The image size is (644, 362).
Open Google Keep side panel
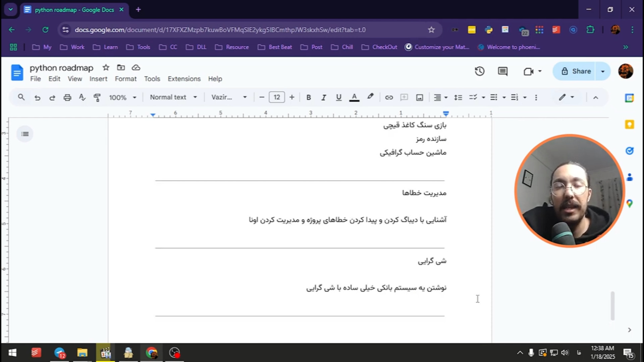click(629, 125)
